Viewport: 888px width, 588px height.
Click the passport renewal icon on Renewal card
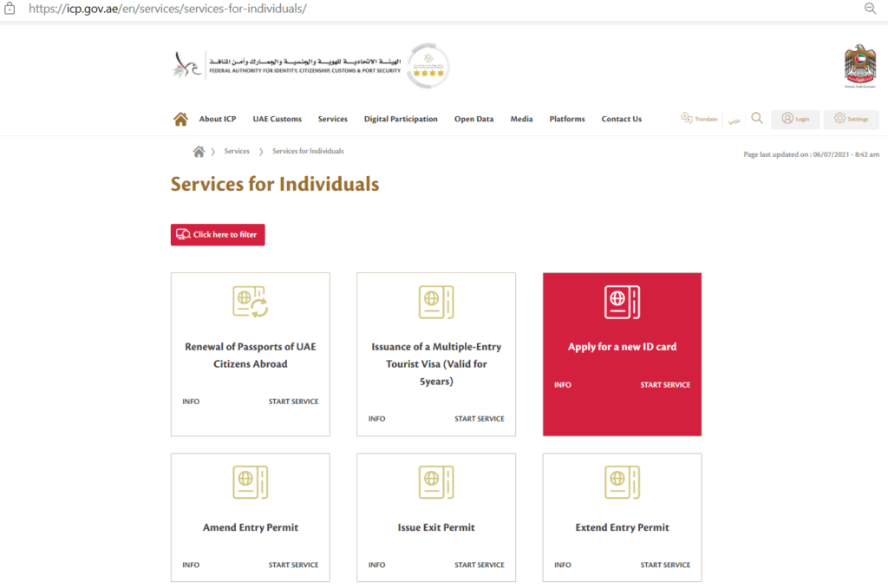pos(250,303)
